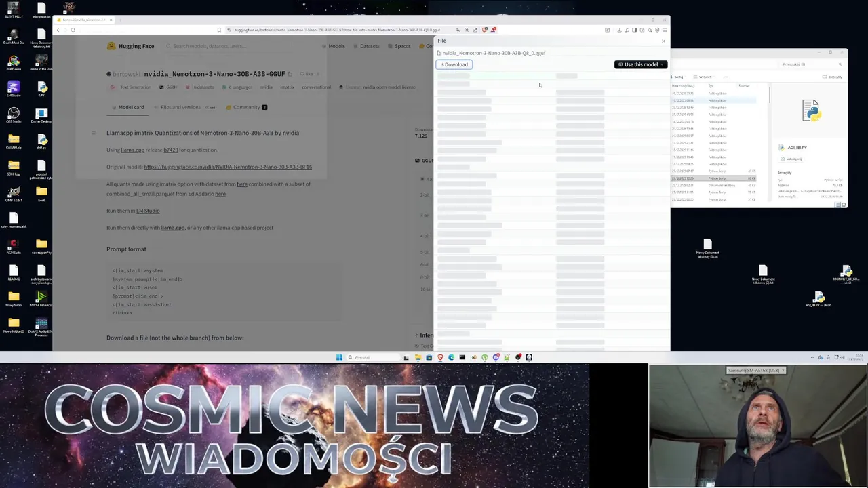The image size is (868, 488).
Task: Switch Explorer to details view icon
Action: (838, 205)
